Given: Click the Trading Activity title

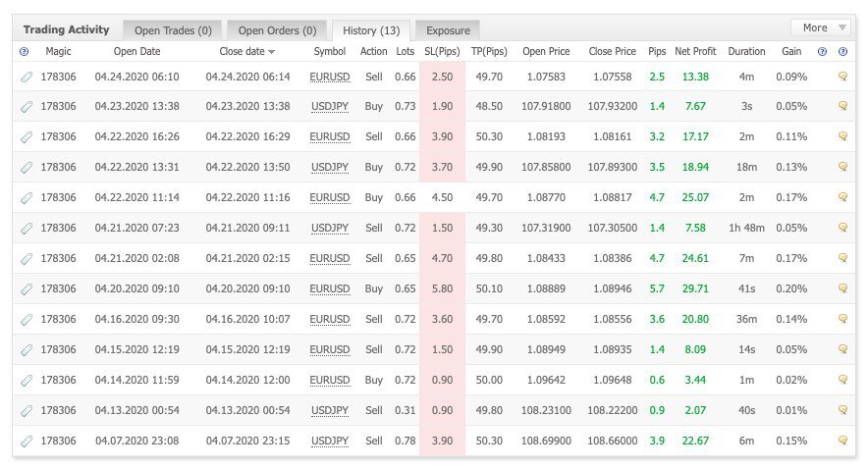Looking at the screenshot, I should click(x=66, y=29).
